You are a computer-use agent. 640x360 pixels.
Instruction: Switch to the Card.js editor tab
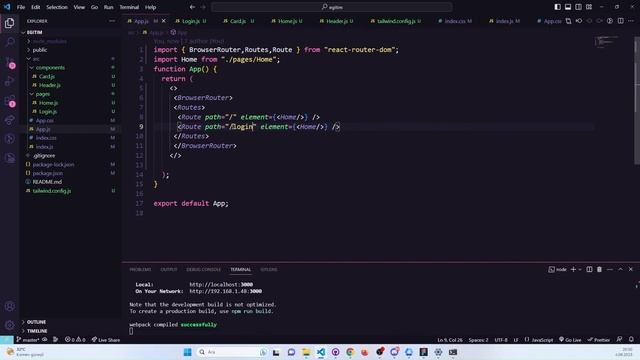[238, 21]
